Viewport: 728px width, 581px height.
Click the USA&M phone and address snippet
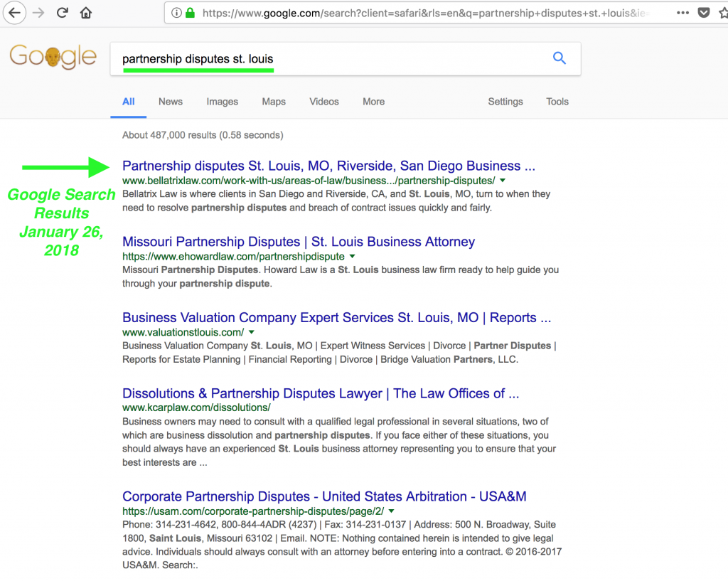click(342, 545)
